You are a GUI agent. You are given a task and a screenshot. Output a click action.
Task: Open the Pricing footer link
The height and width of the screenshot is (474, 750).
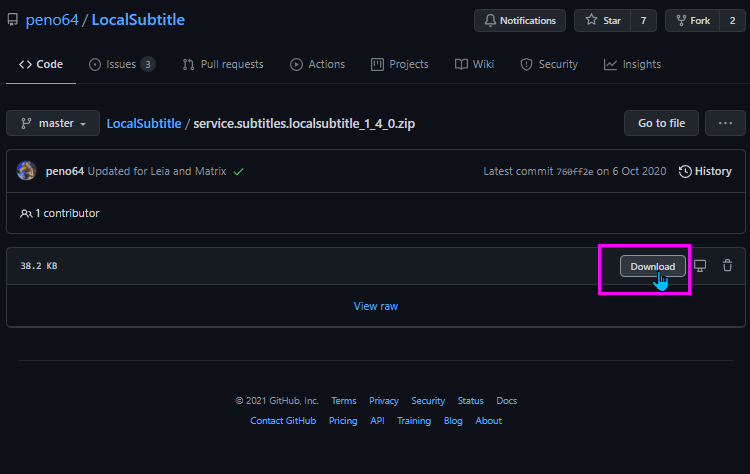(343, 421)
